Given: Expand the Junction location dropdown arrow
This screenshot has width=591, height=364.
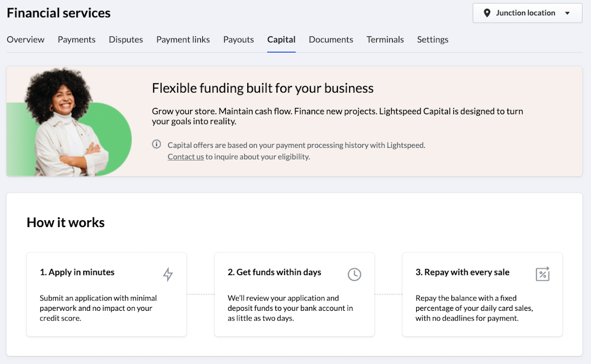Looking at the screenshot, I should (x=567, y=13).
